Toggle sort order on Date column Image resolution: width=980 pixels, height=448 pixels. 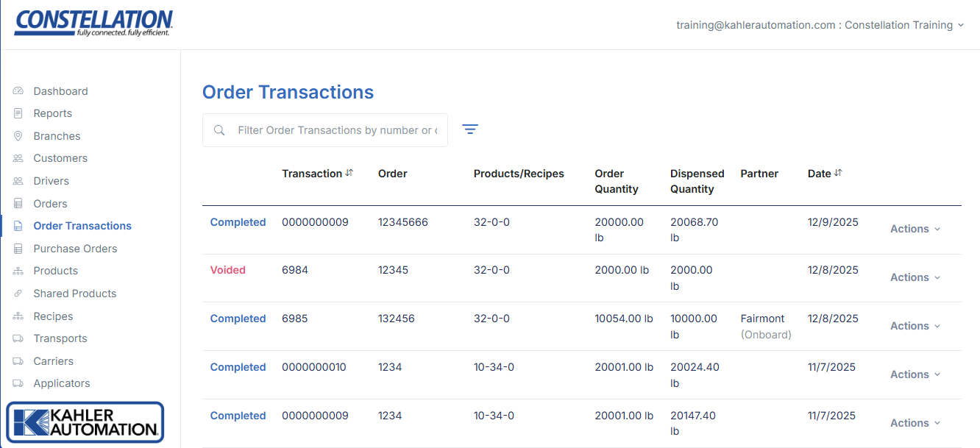click(838, 174)
